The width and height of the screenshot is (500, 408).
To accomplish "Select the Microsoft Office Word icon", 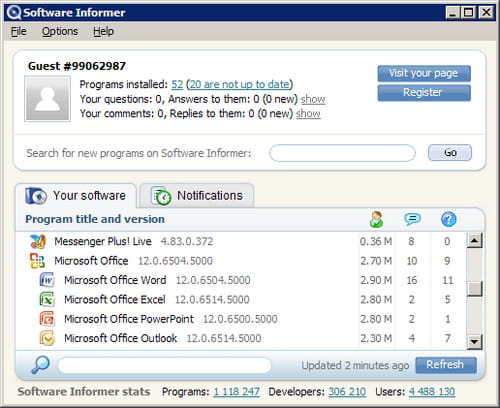I will click(47, 280).
